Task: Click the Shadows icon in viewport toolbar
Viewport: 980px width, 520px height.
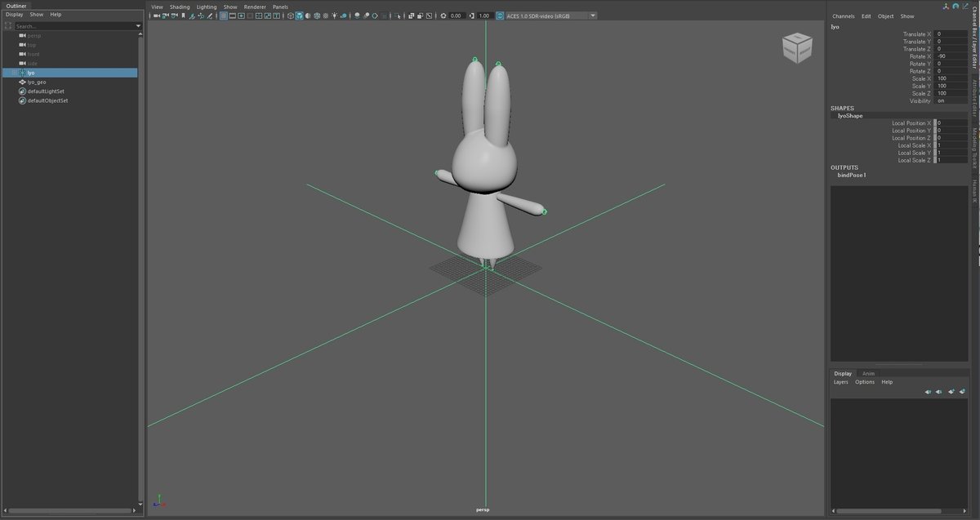Action: click(343, 16)
